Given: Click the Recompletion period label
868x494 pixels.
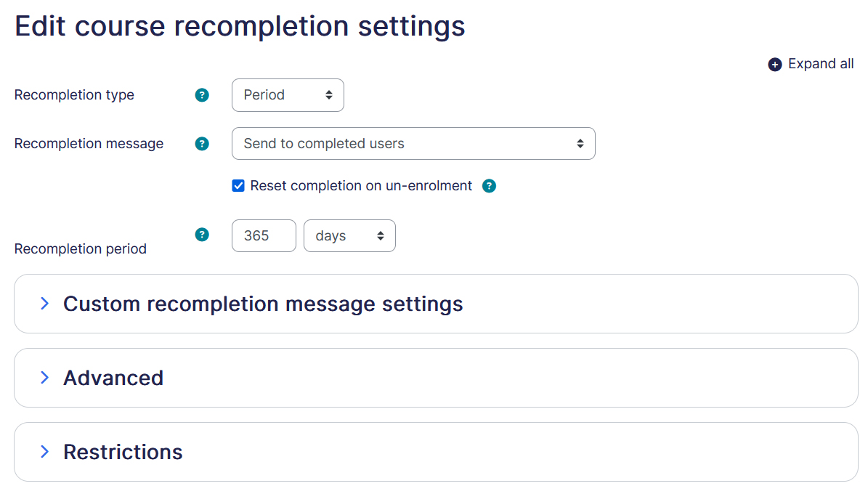Looking at the screenshot, I should 80,248.
